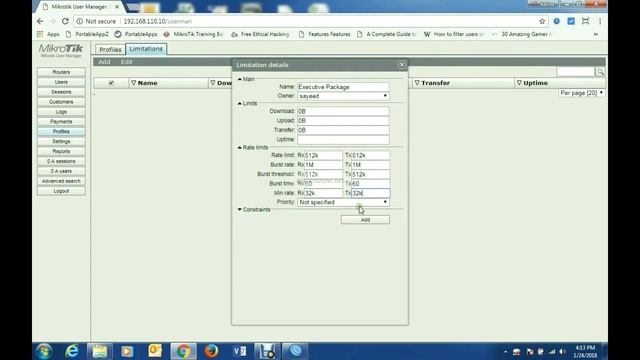Click the browser back arrow

(40, 21)
